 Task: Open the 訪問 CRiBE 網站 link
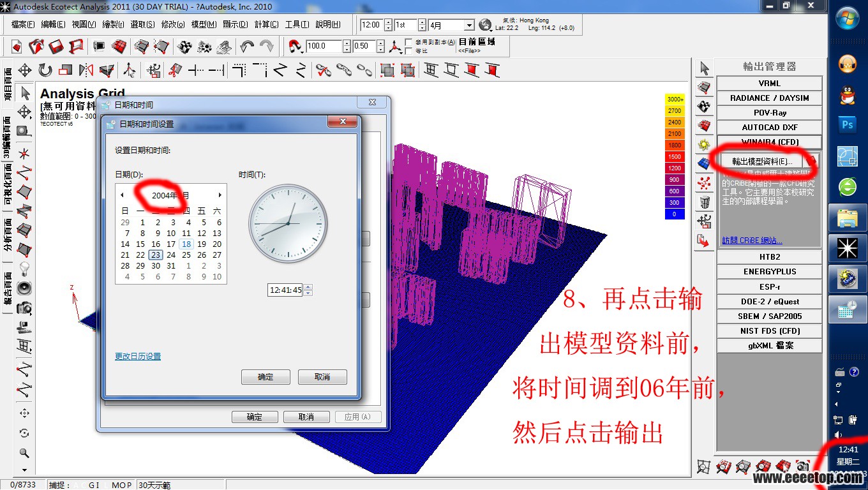pyautogui.click(x=752, y=241)
